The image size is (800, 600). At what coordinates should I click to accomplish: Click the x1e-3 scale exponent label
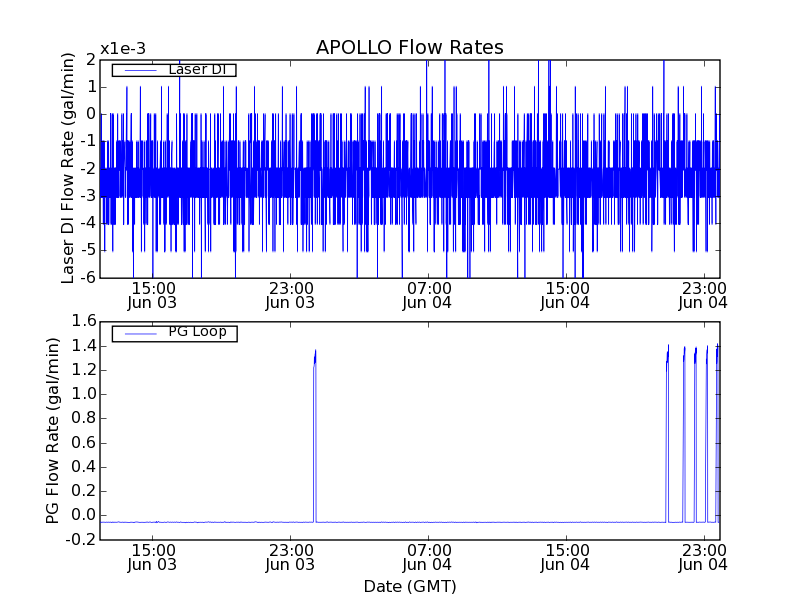coord(122,49)
